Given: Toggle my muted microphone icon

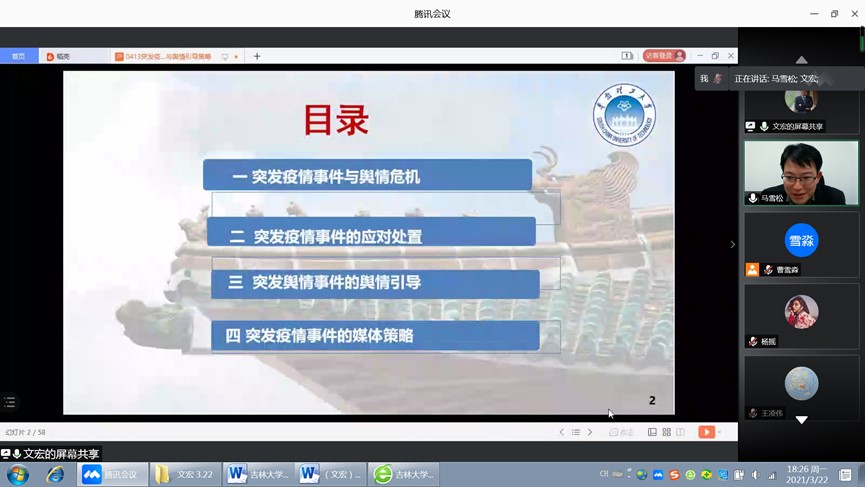Looking at the screenshot, I should [x=718, y=79].
